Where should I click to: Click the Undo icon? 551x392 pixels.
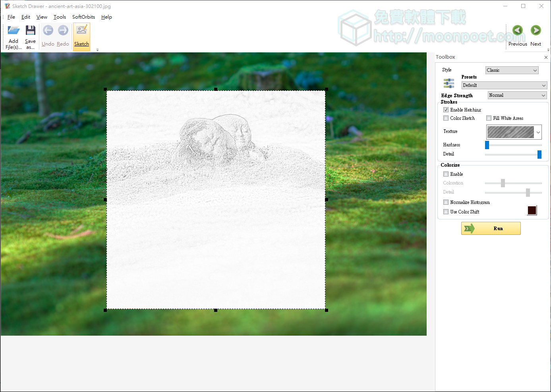(48, 30)
